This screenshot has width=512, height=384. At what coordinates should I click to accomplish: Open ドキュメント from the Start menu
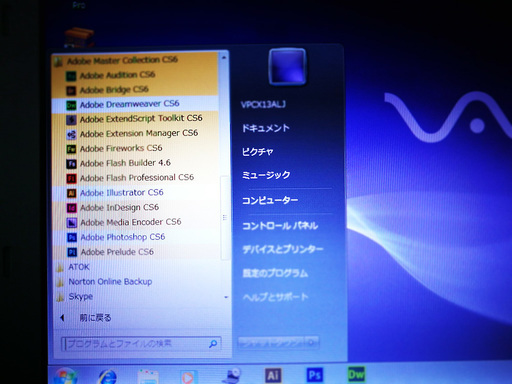click(266, 128)
